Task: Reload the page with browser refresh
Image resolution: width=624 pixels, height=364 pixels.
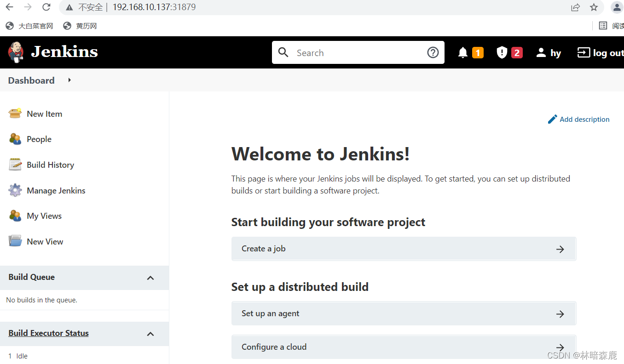Action: (46, 7)
